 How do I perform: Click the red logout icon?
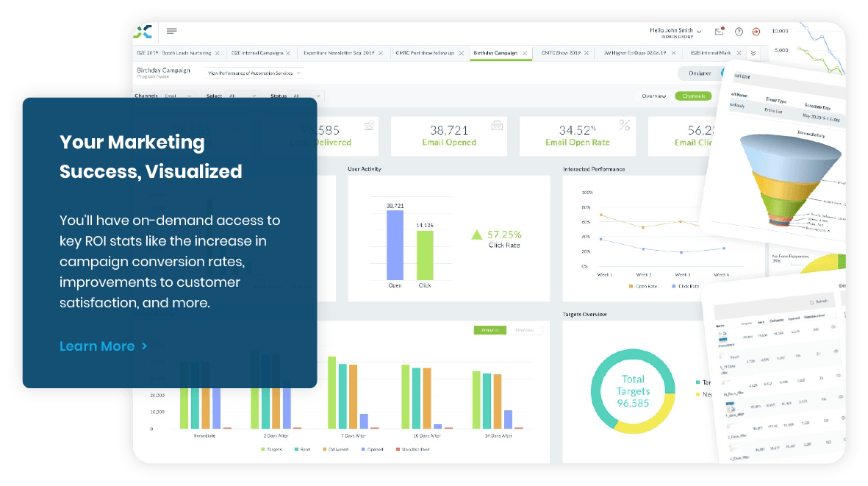(x=756, y=32)
